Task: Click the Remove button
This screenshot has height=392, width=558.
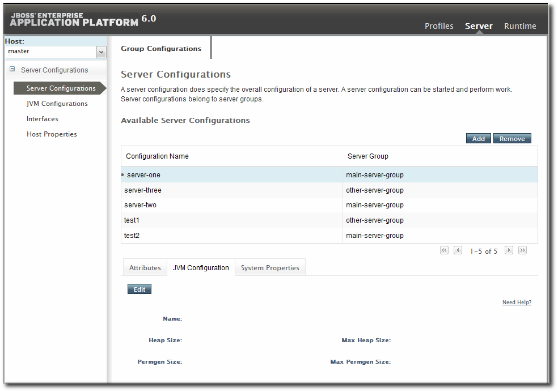Action: 511,139
